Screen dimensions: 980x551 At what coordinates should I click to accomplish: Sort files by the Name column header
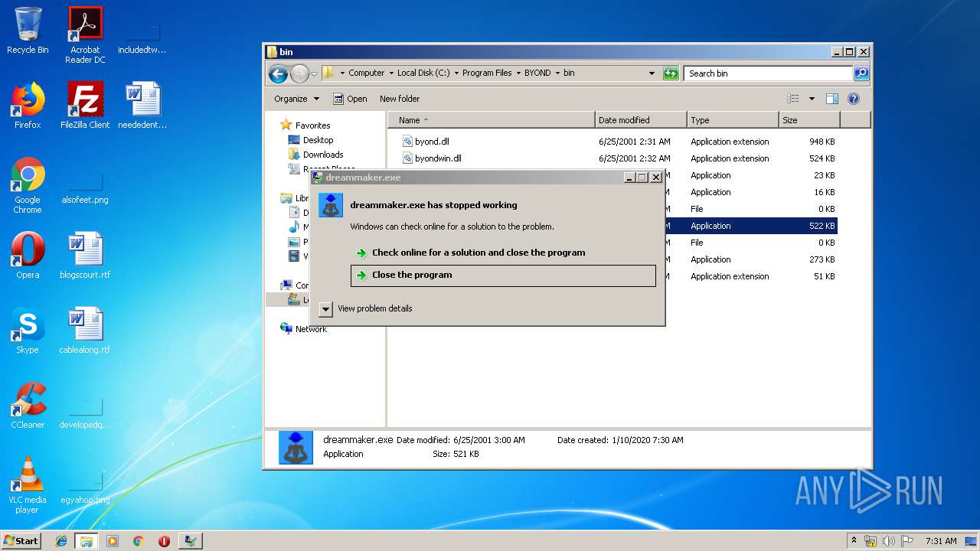[491, 120]
